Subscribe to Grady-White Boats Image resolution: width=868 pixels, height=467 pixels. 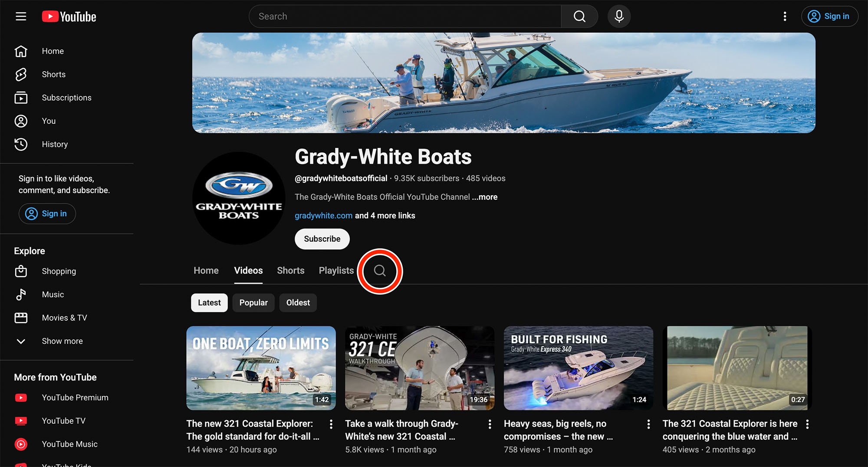[x=322, y=239]
